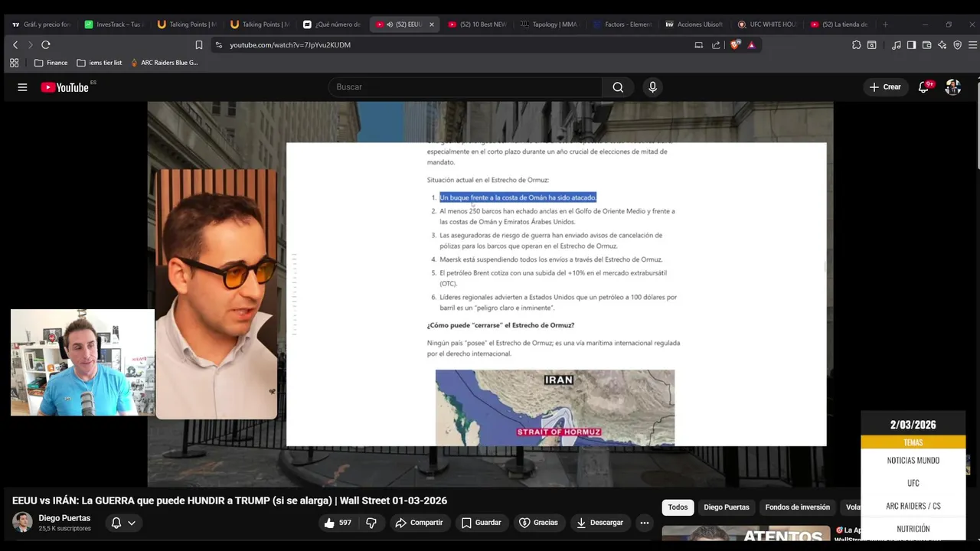
Task: Open the apps grid in bookmarks bar
Action: [14, 63]
